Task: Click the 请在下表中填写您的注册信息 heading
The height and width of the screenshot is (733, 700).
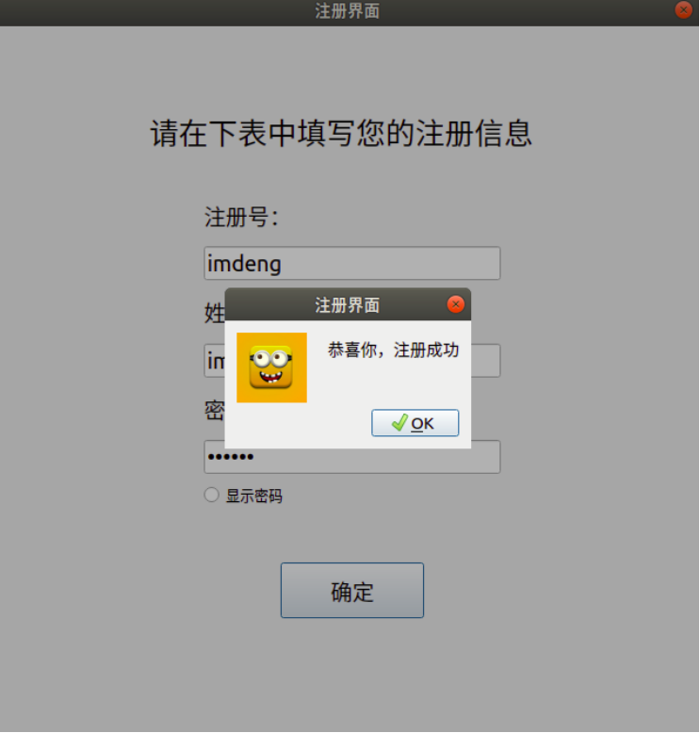Action: point(341,134)
